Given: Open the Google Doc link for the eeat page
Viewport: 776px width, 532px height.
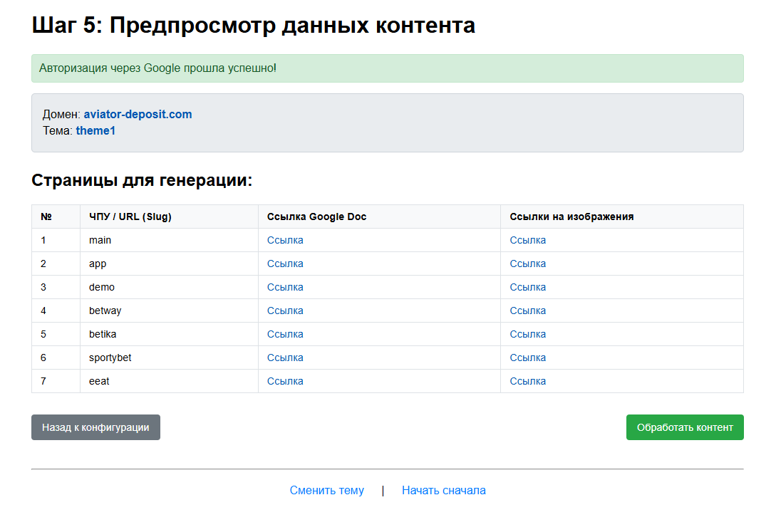Looking at the screenshot, I should [x=284, y=381].
